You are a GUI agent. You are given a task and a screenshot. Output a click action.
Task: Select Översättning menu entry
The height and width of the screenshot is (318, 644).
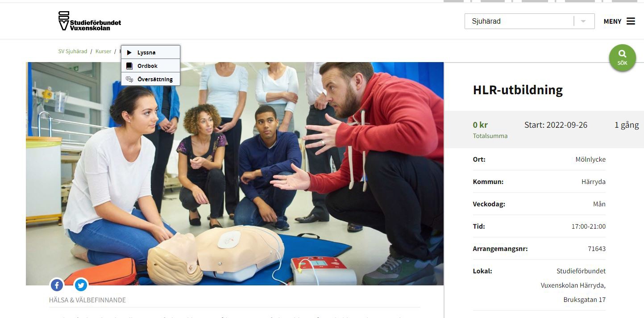(151, 79)
